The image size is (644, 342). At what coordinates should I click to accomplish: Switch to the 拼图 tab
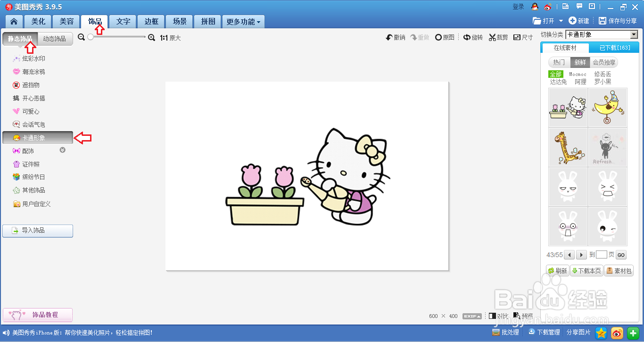pos(208,22)
